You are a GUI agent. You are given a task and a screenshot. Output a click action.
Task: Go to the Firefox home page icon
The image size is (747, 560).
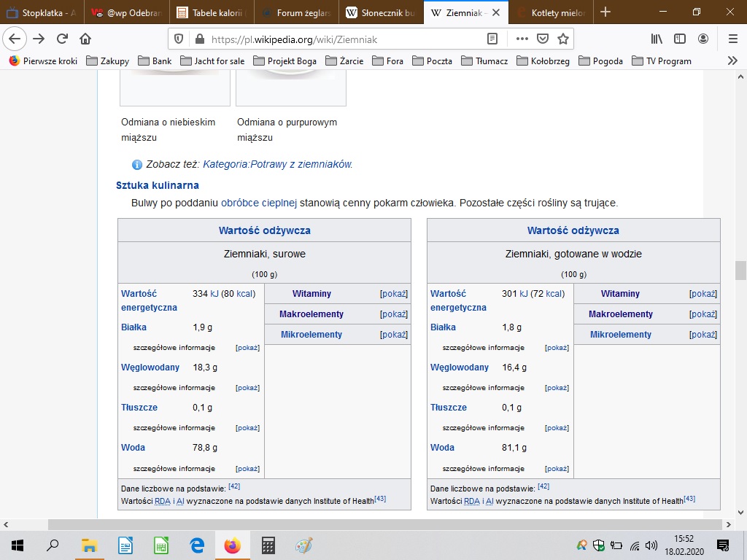[x=85, y=39]
